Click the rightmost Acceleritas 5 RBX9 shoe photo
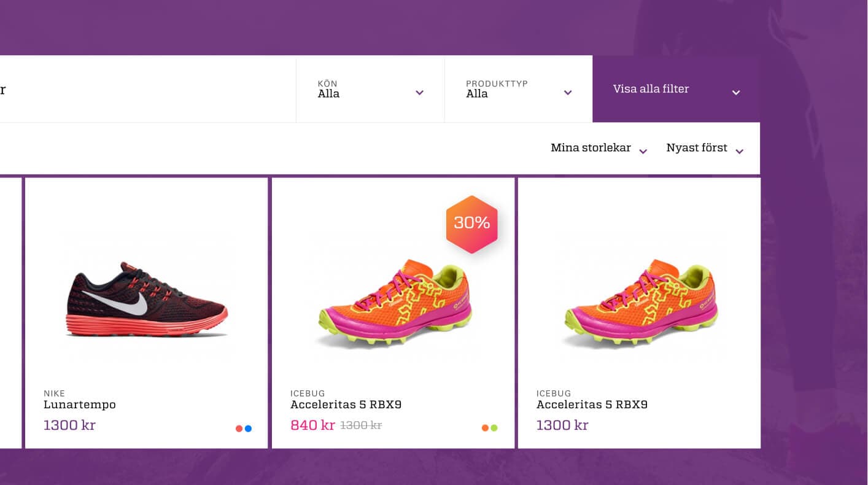 640,301
